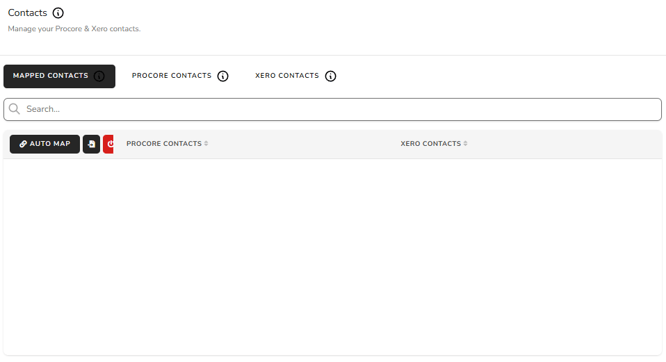Open the info icon on the Mapped Contacts tab
The image size is (666, 362).
(x=99, y=76)
